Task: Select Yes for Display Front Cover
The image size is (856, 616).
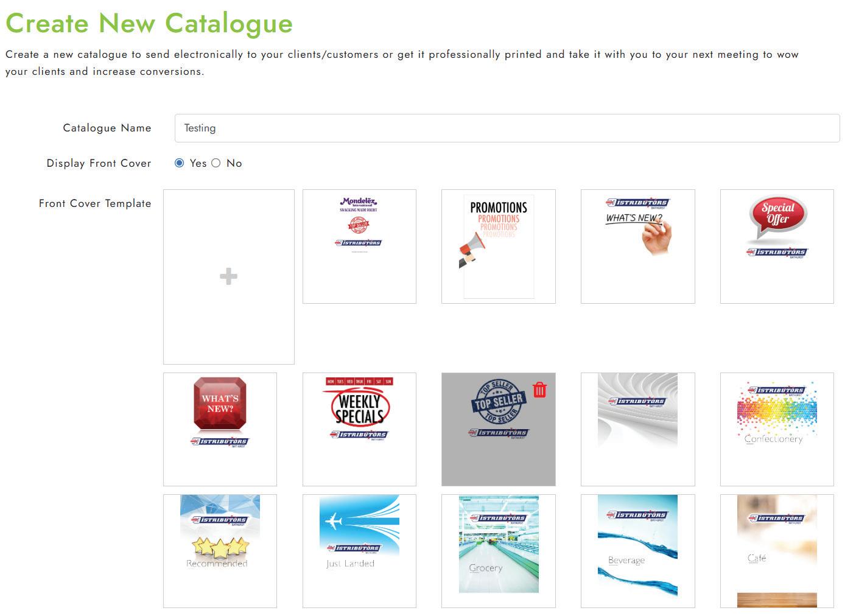Action: point(179,163)
